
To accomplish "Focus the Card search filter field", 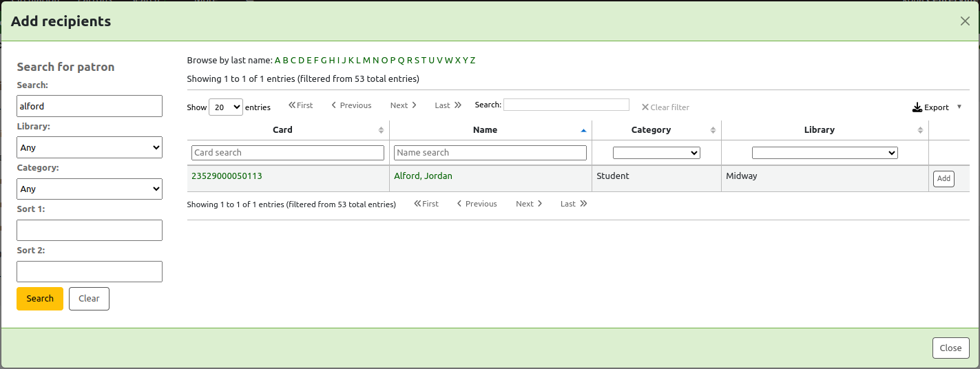I will pyautogui.click(x=287, y=153).
